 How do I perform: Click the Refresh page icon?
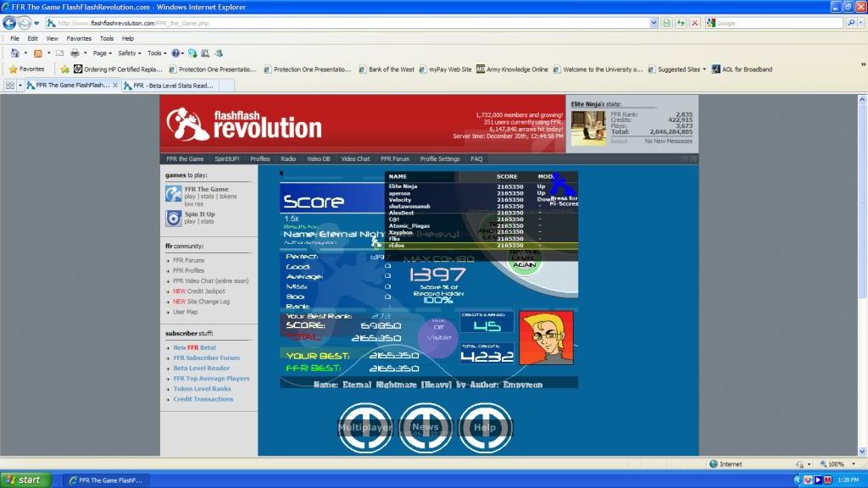681,23
